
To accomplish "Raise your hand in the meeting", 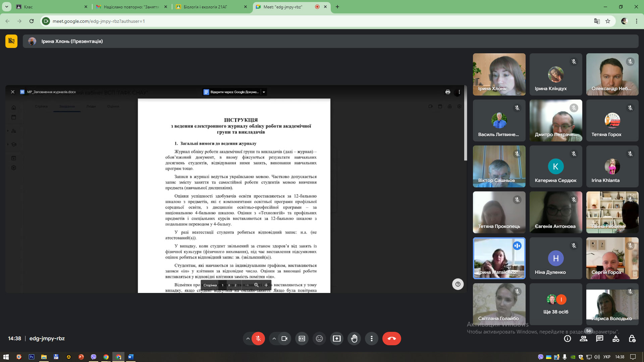I will (x=354, y=339).
